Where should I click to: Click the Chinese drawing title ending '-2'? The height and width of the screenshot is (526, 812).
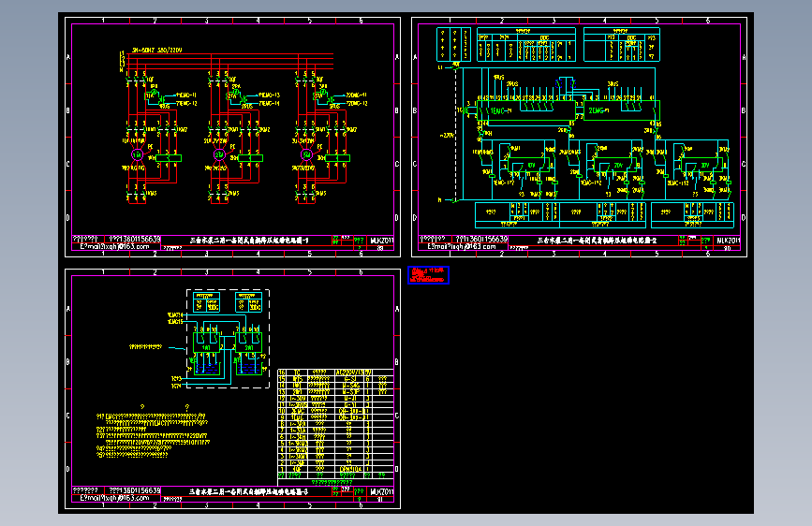point(597,241)
